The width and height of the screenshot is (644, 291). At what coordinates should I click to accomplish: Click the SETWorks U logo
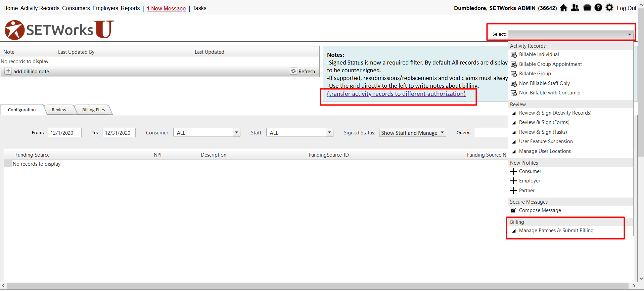(59, 30)
